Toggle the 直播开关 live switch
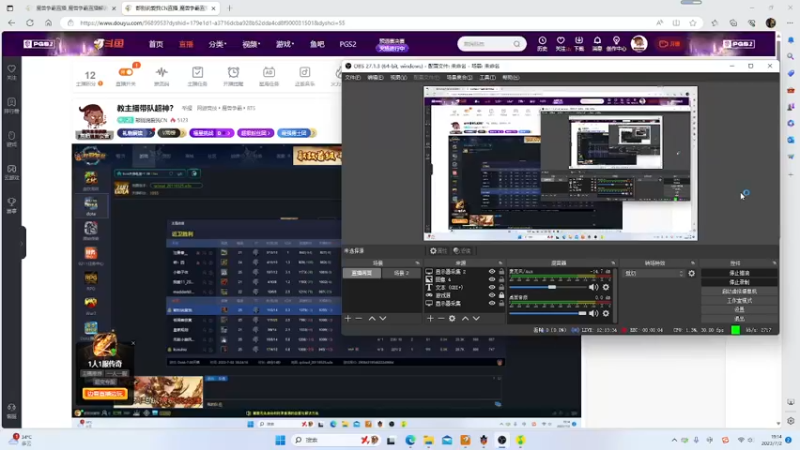800x450 pixels. coord(126,76)
